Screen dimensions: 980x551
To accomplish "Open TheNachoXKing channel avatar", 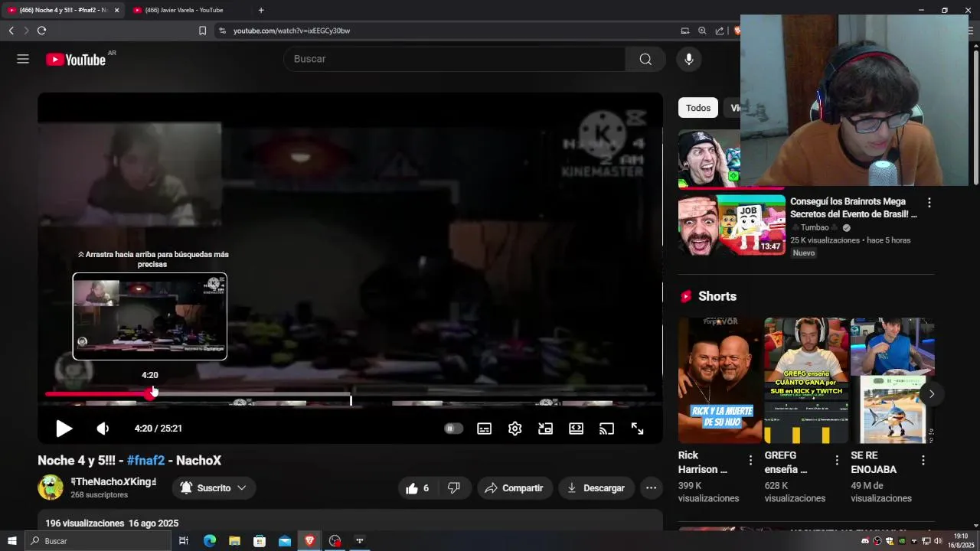I will (51, 487).
